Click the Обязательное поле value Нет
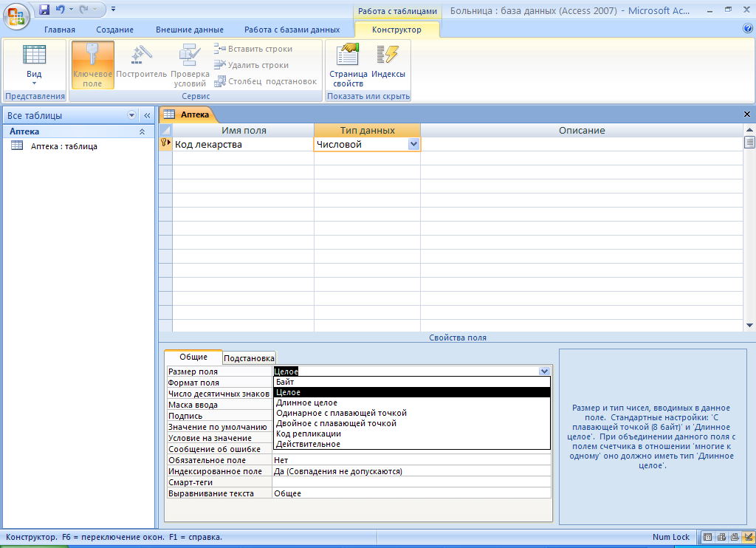Screen dimensions: 756x548 coord(412,460)
